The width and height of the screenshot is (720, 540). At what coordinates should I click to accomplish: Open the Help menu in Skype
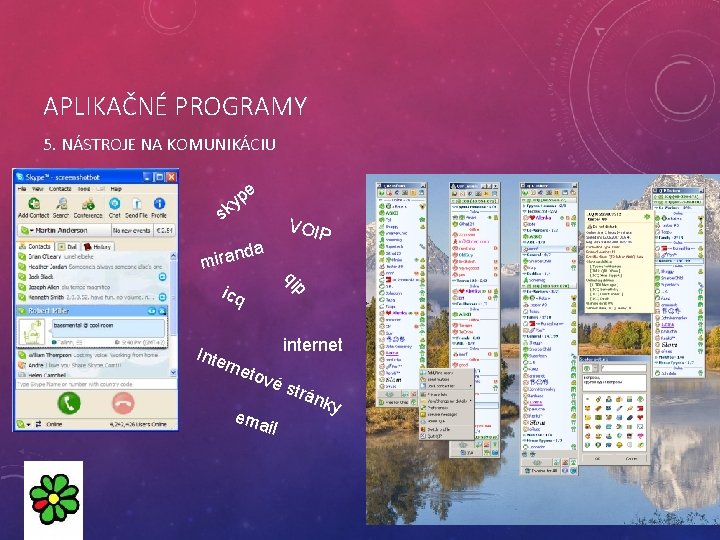pos(116,189)
